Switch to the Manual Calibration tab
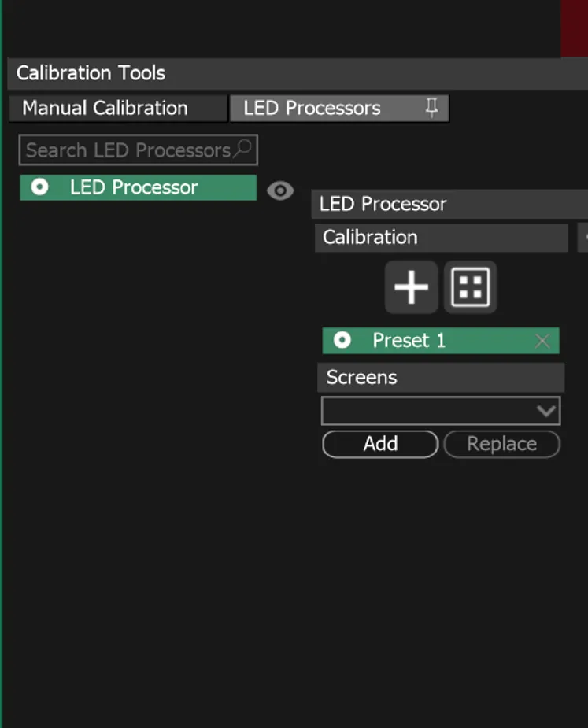Screen dimensions: 588x728 coord(118,108)
